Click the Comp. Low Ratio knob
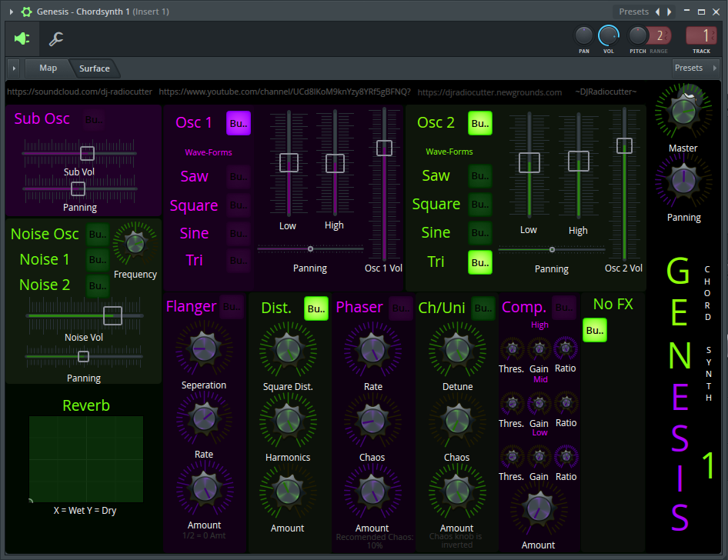 point(566,457)
